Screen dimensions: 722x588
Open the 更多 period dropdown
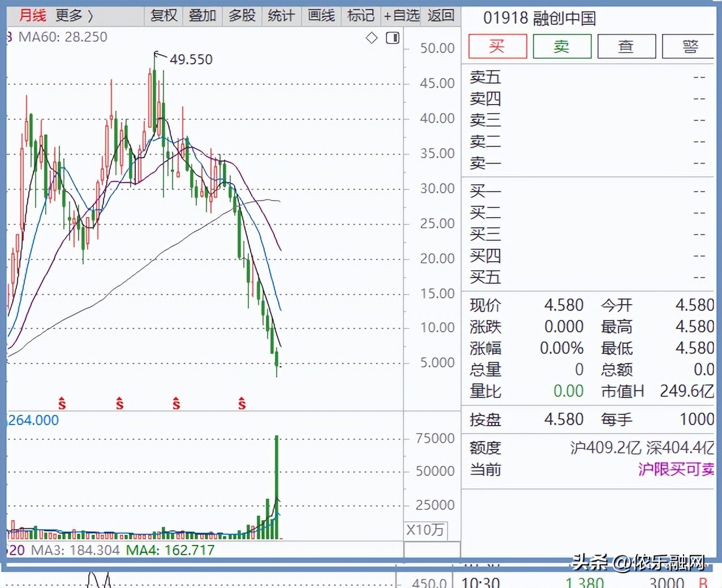point(74,16)
